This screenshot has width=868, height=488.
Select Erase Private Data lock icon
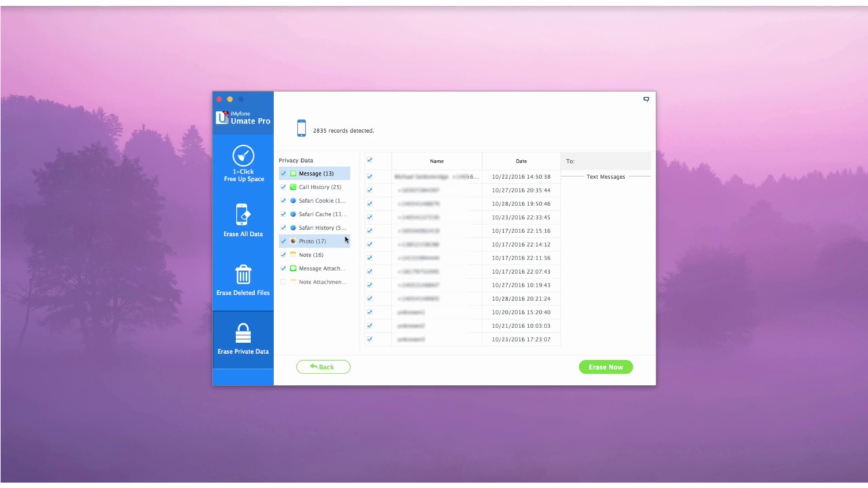click(x=243, y=333)
